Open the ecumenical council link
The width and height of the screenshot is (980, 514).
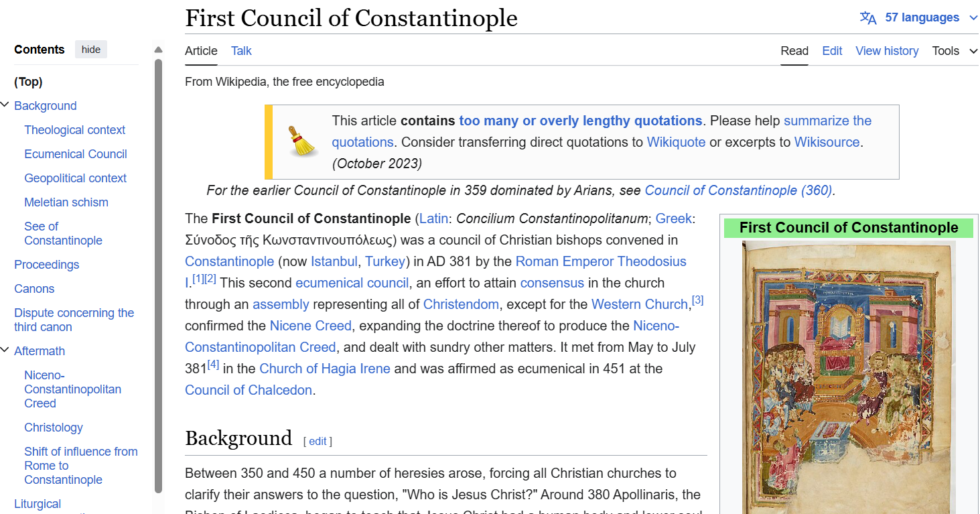coord(352,283)
